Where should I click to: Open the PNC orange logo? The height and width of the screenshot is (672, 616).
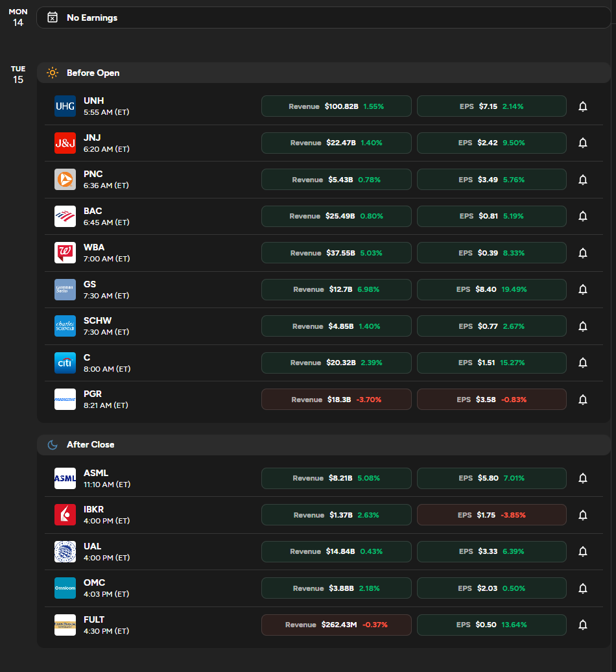pos(65,180)
